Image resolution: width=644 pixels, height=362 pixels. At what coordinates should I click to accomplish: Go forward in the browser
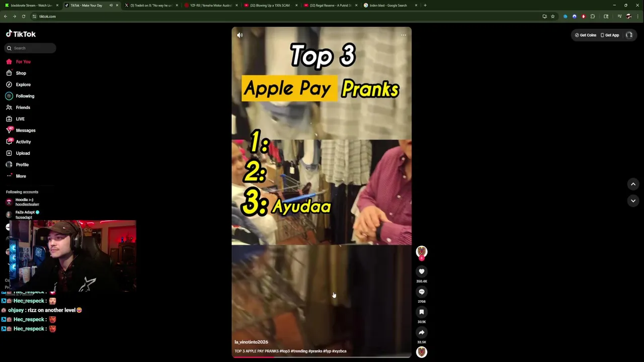(x=14, y=17)
